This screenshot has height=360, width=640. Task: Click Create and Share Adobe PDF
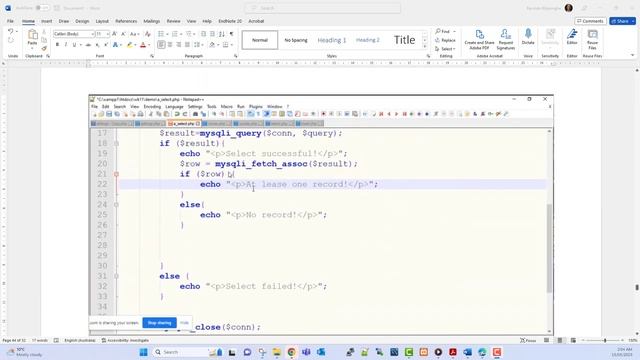pyautogui.click(x=479, y=39)
